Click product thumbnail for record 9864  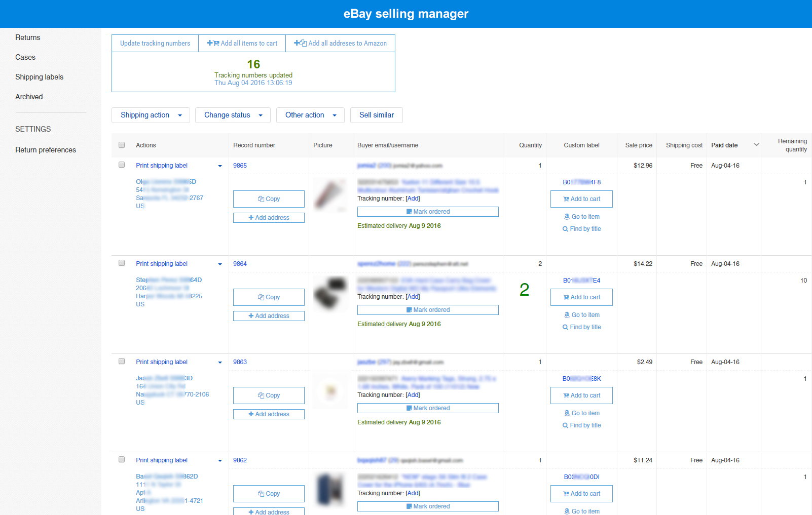tap(330, 294)
